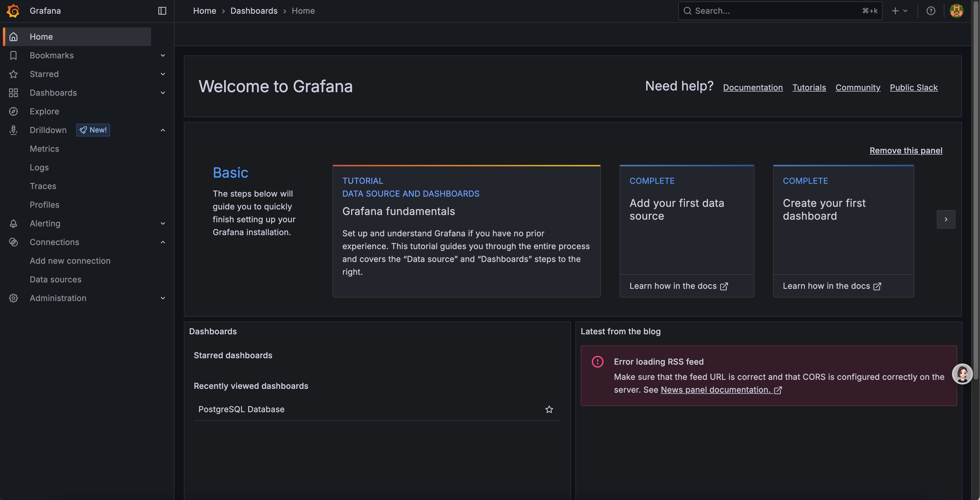Viewport: 980px width, 500px height.
Task: Collapse the Drilldown section
Action: pyautogui.click(x=163, y=130)
